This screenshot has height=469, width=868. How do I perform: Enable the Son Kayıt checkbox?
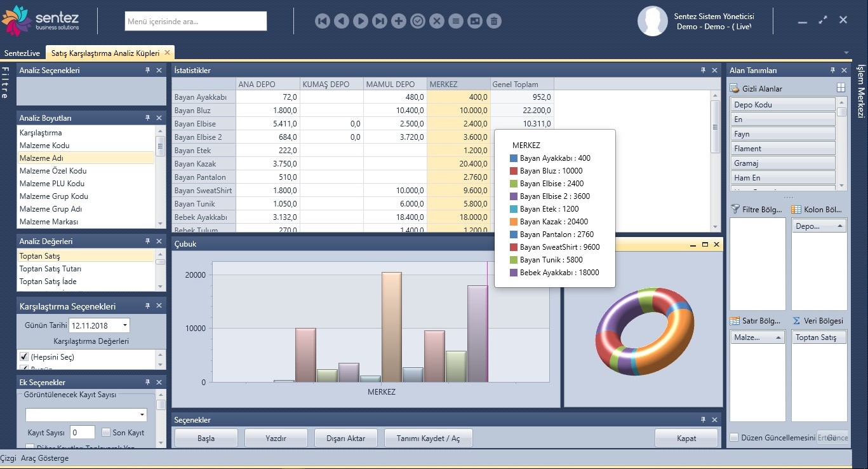coord(106,433)
